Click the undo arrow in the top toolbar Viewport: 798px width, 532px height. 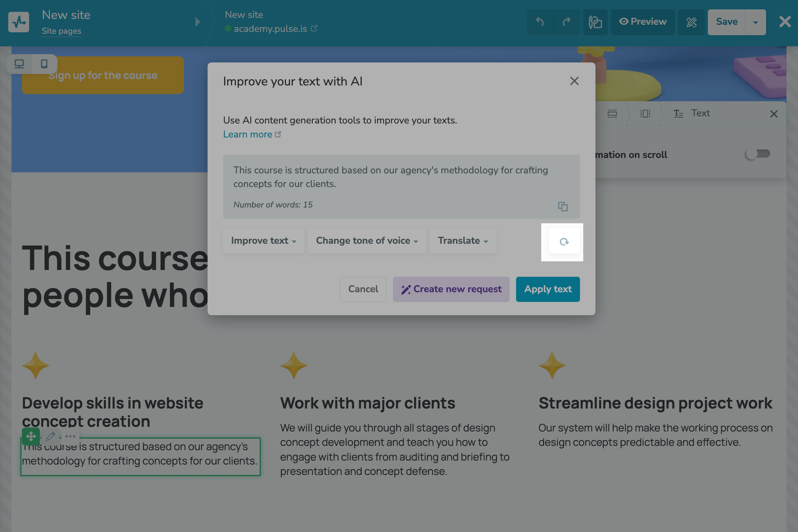click(x=540, y=22)
